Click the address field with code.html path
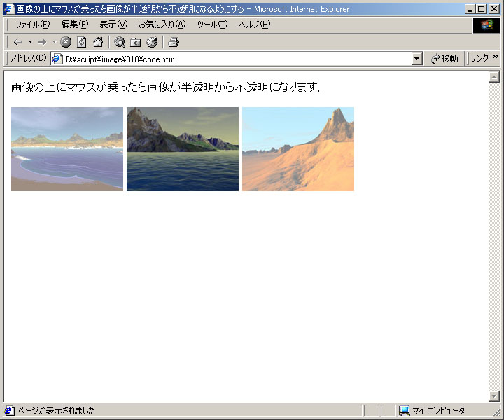Viewport: 504px width, 420px height. 237,59
